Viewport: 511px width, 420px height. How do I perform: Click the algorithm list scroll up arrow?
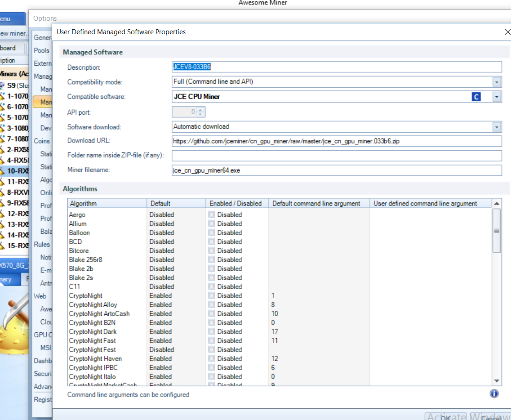(496, 203)
